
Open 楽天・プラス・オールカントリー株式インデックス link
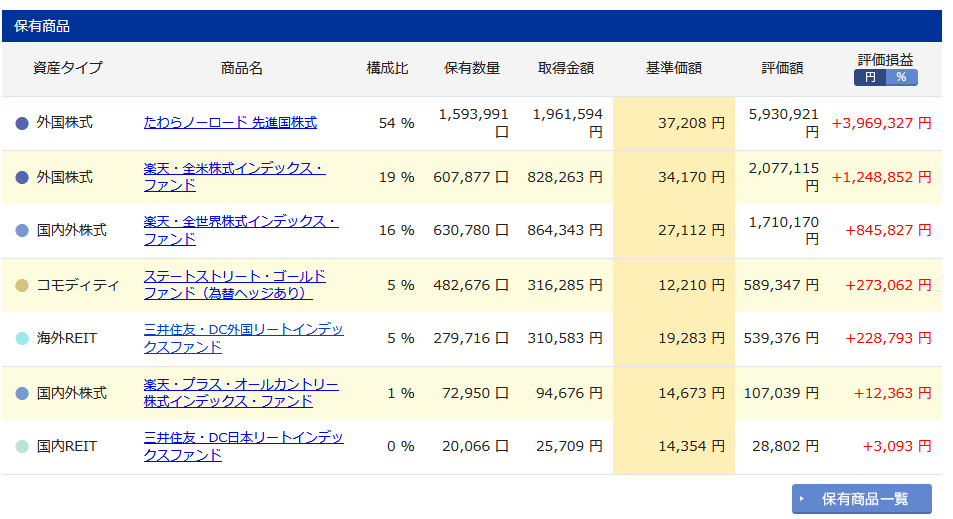[x=241, y=393]
